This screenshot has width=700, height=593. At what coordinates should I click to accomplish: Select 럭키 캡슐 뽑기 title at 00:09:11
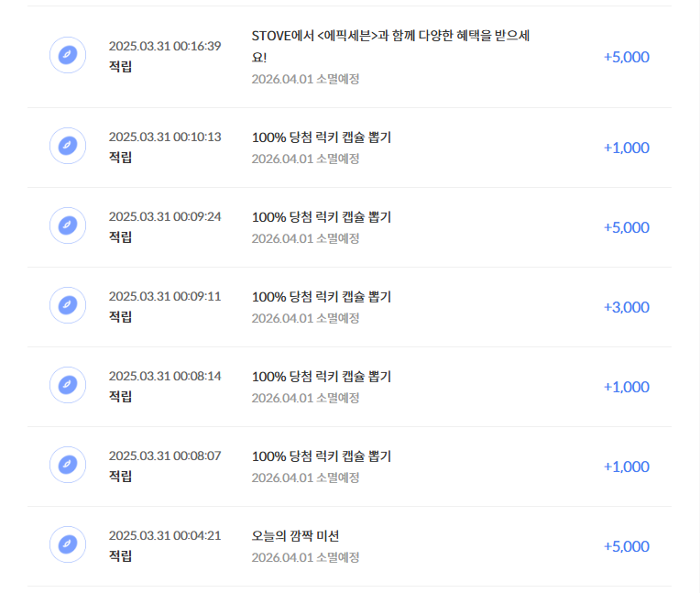coord(322,297)
